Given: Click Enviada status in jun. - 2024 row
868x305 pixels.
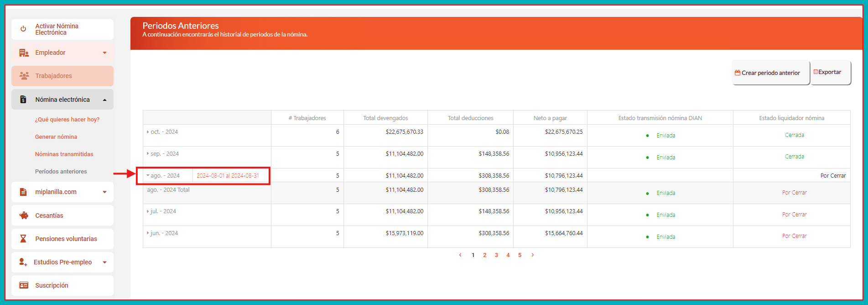Looking at the screenshot, I should click(x=666, y=237).
